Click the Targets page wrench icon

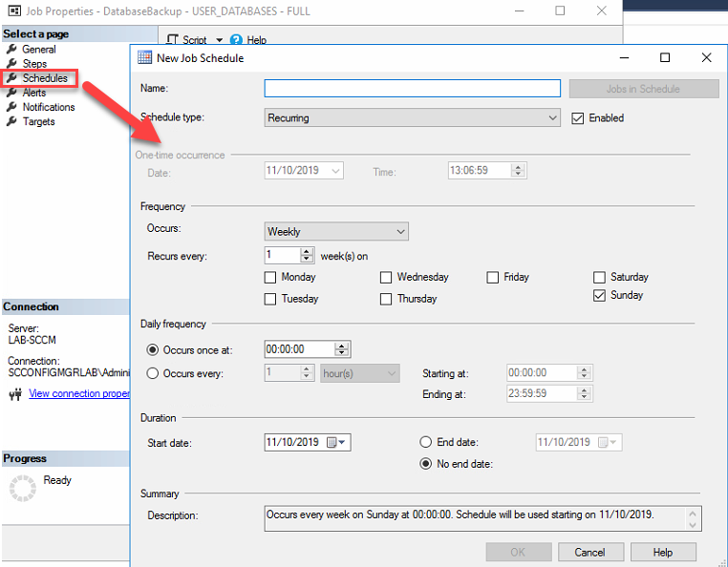pos(11,121)
